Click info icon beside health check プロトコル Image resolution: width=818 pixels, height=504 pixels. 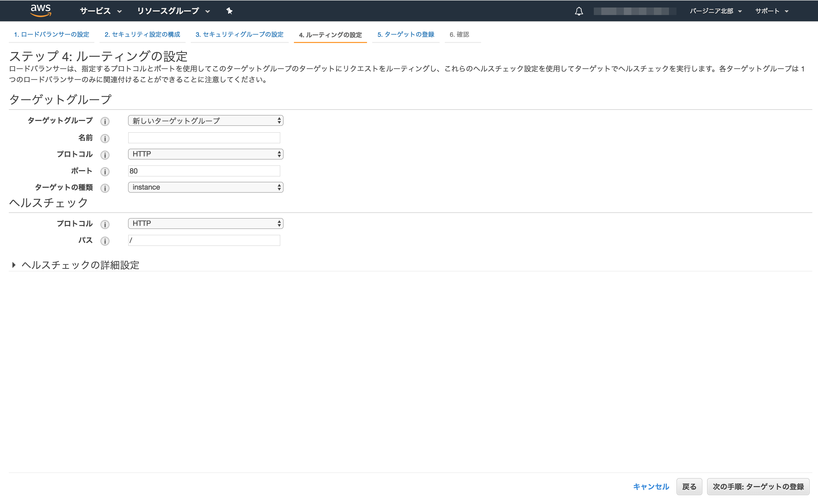click(x=105, y=224)
